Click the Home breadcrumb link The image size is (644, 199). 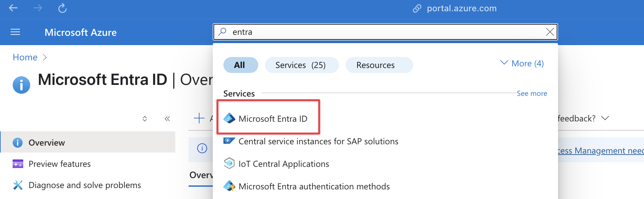[25, 57]
